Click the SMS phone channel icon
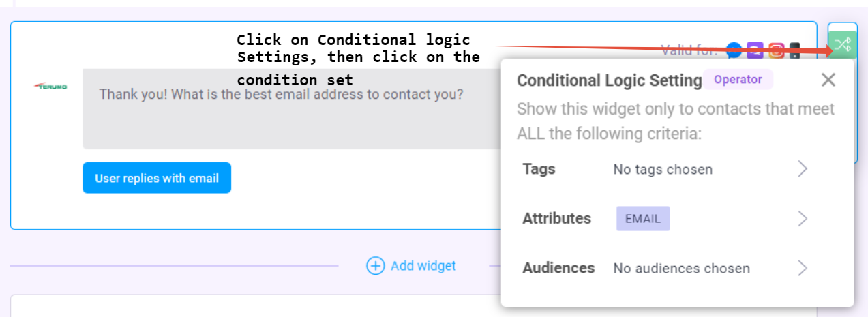The height and width of the screenshot is (317, 868). coord(794,50)
